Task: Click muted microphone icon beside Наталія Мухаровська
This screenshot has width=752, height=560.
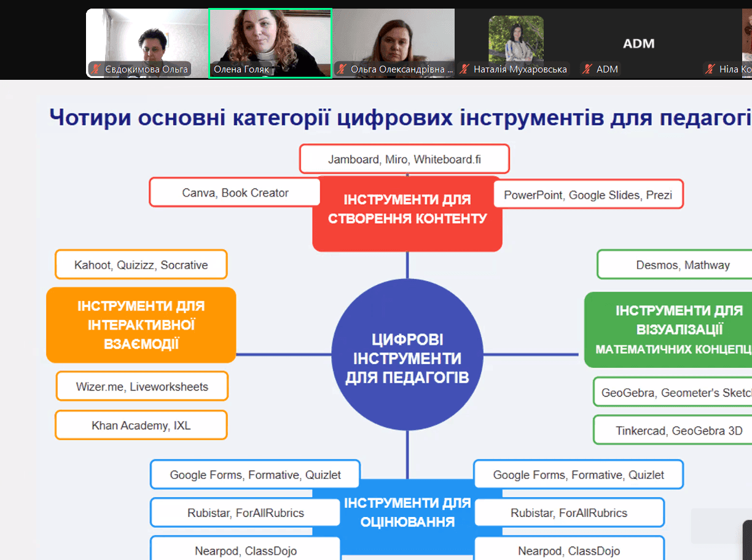Action: point(465,69)
